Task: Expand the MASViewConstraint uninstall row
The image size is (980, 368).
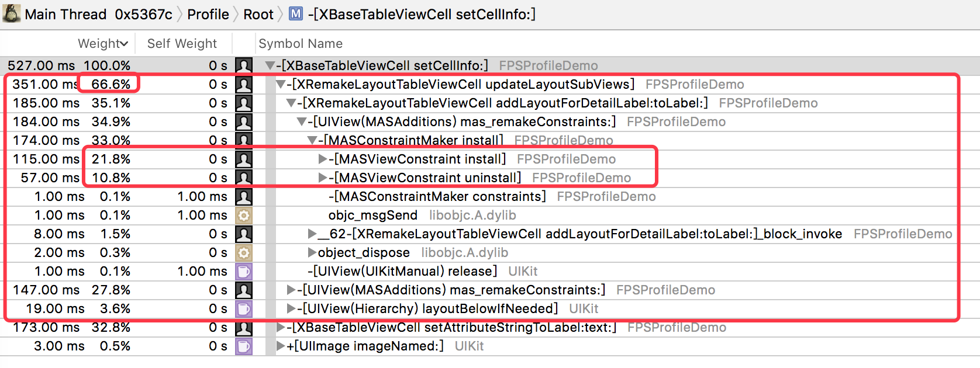Action: tap(322, 178)
